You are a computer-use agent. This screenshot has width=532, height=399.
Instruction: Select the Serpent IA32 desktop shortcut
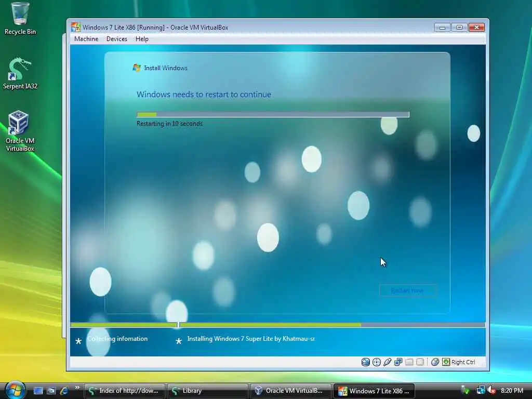tap(20, 73)
